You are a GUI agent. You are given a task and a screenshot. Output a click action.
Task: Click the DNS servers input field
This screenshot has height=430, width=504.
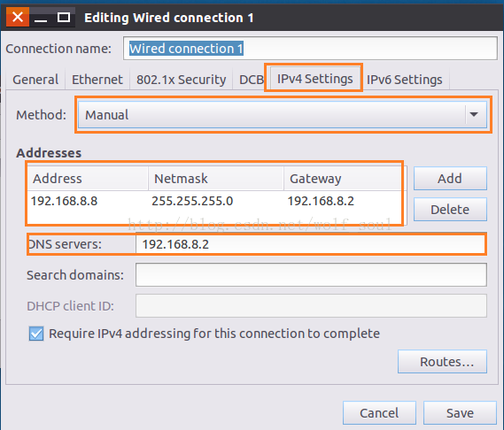click(x=311, y=244)
